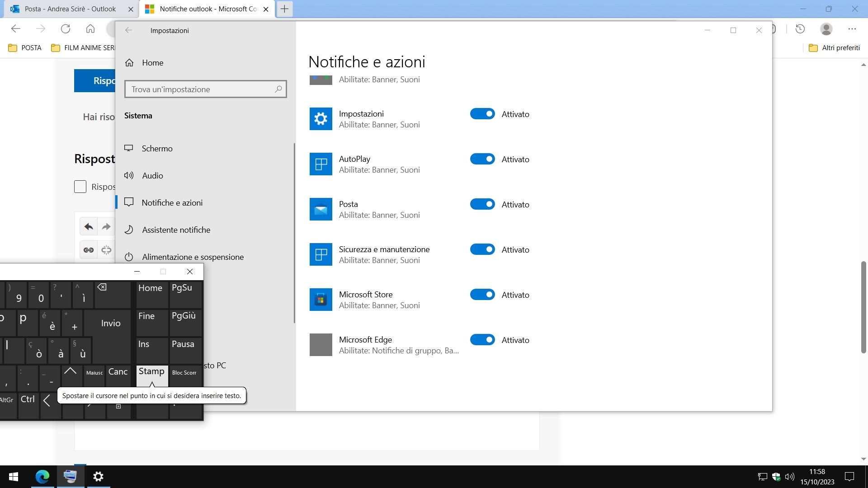The width and height of the screenshot is (868, 488).
Task: Open the browser 'Settings and more' menu
Action: pyautogui.click(x=852, y=29)
